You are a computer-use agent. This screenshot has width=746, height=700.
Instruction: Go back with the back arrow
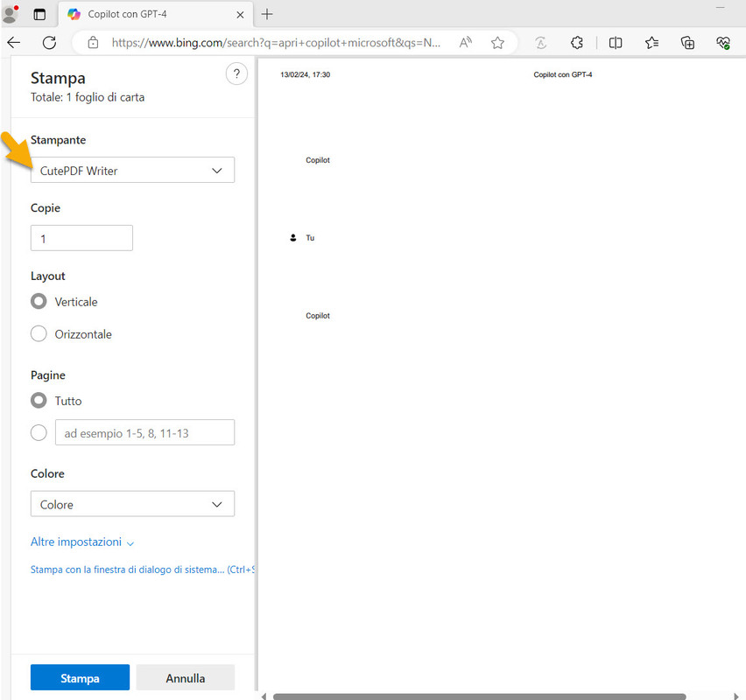(x=14, y=43)
